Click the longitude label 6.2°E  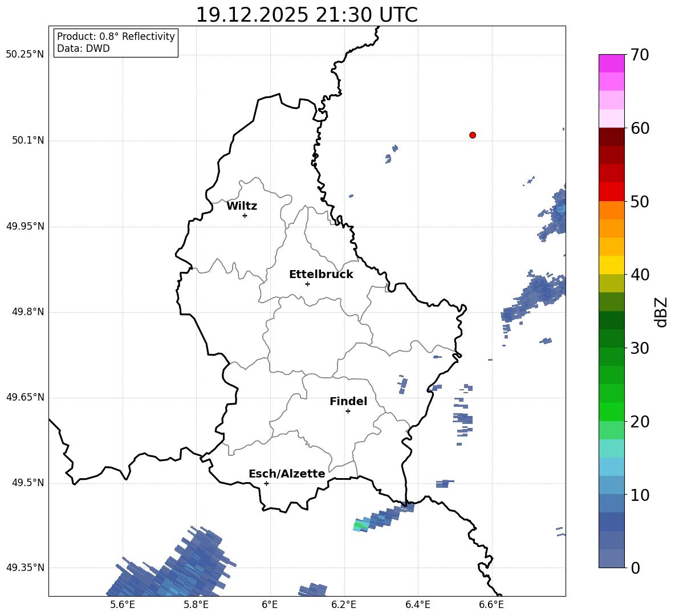coord(344,605)
